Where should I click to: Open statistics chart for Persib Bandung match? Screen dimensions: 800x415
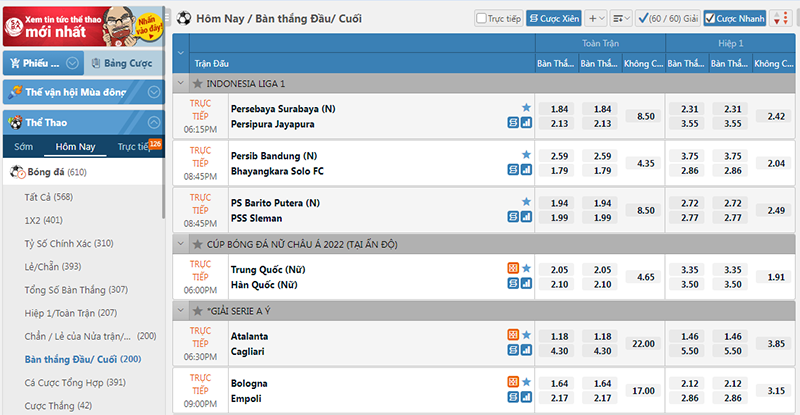(x=526, y=171)
